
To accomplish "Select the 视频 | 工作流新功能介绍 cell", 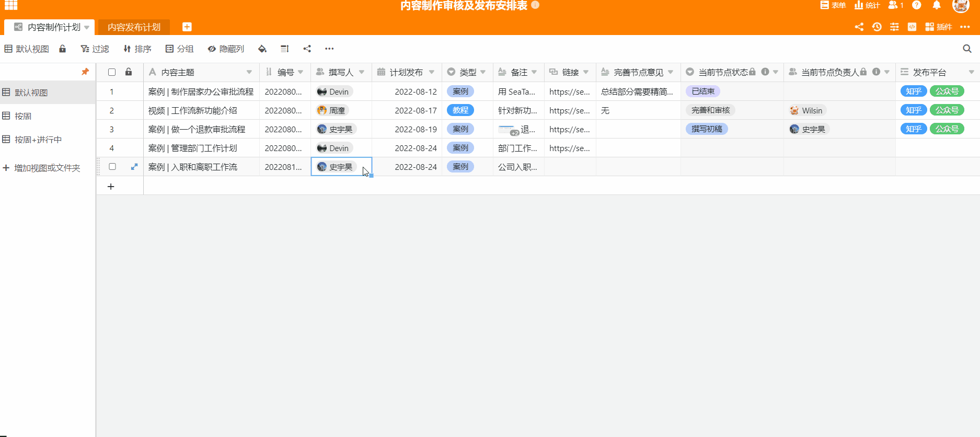I will pos(202,110).
